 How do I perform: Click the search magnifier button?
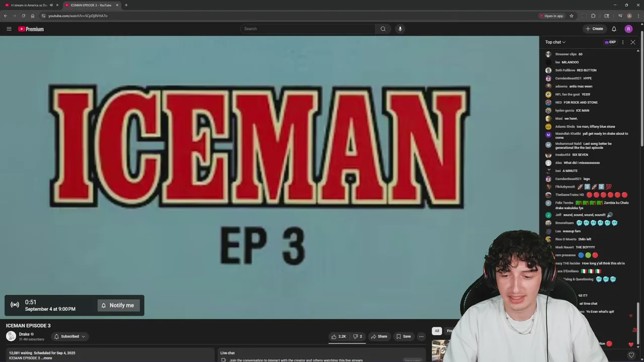pyautogui.click(x=383, y=29)
